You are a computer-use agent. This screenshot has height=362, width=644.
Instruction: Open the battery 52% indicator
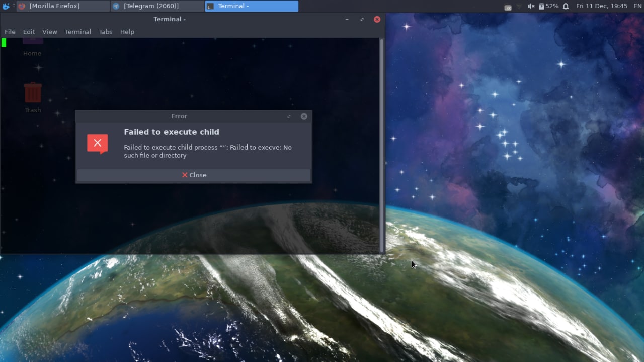[x=548, y=6]
